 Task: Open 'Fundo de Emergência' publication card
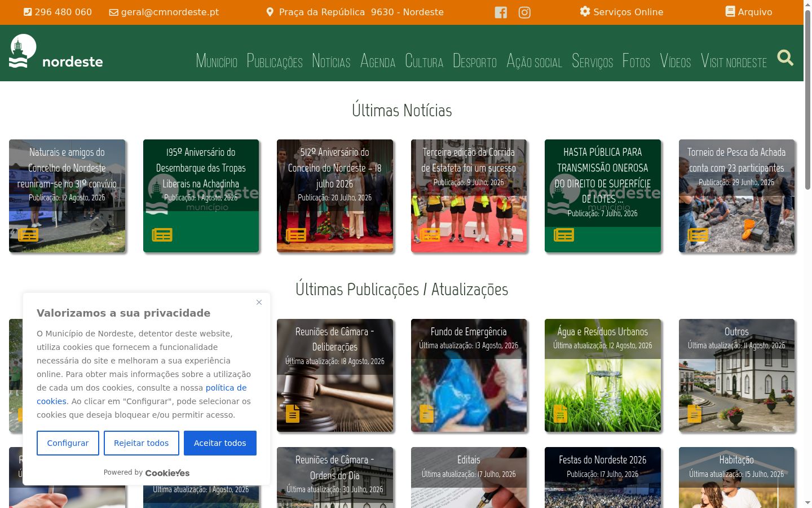[469, 375]
